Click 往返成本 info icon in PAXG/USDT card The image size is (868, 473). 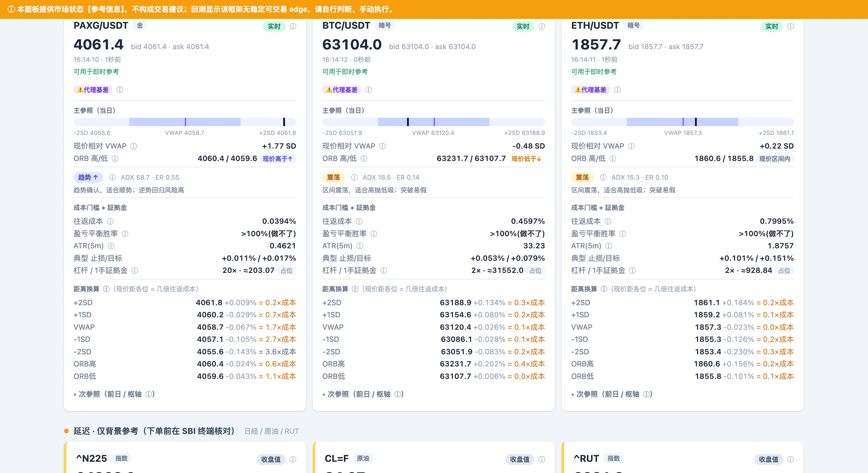pyautogui.click(x=110, y=221)
